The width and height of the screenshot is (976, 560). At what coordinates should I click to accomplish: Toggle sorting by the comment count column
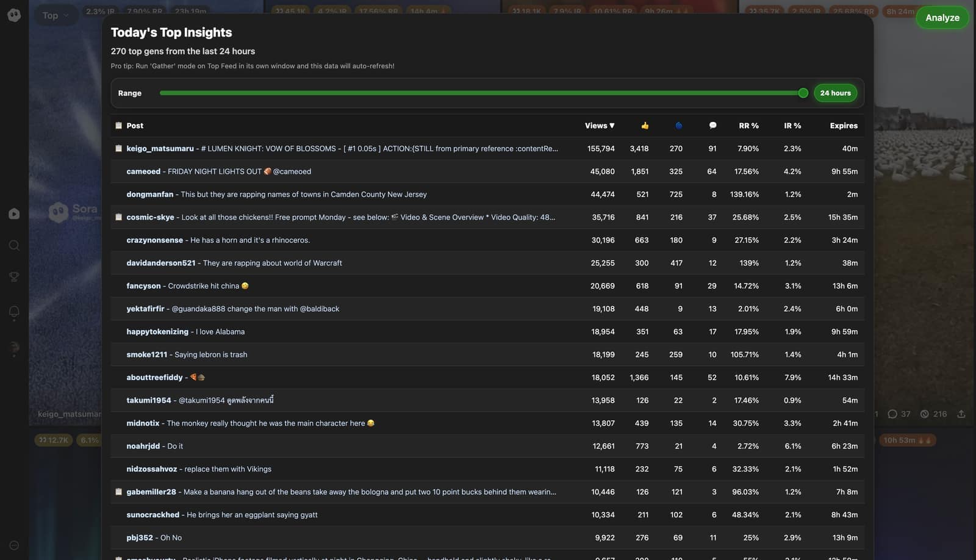(x=712, y=126)
